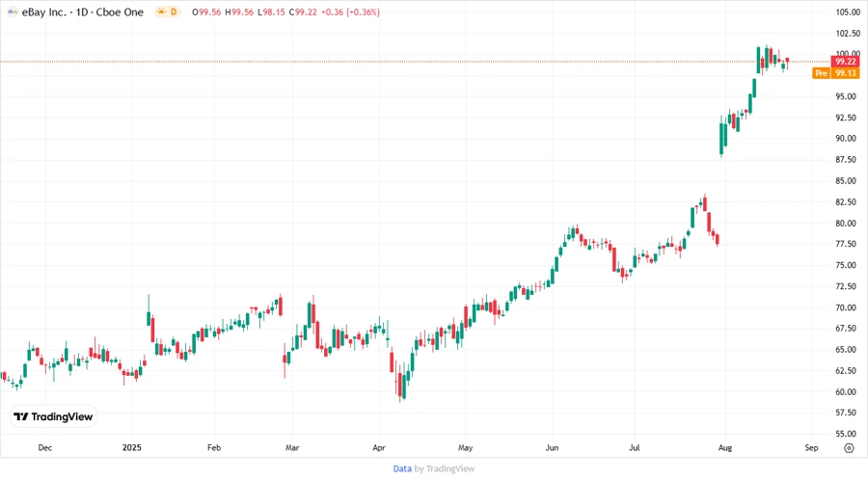The height and width of the screenshot is (480, 868).
Task: Click the +0.36 (+0.36%) change value
Action: click(350, 13)
